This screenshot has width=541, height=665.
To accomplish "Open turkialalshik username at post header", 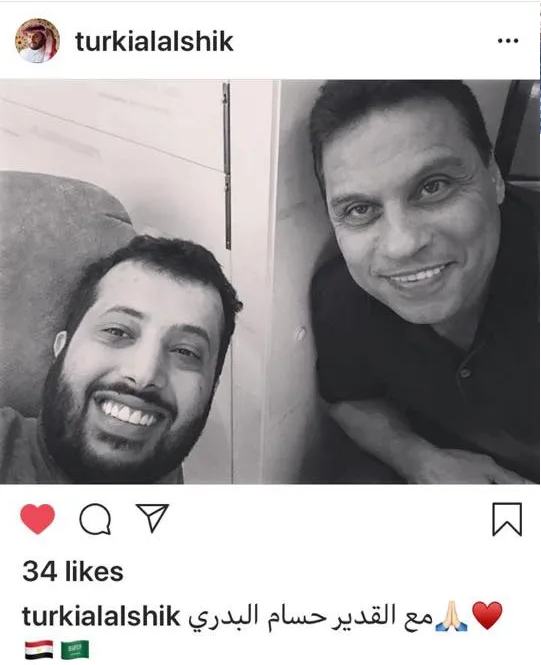I will [x=154, y=42].
